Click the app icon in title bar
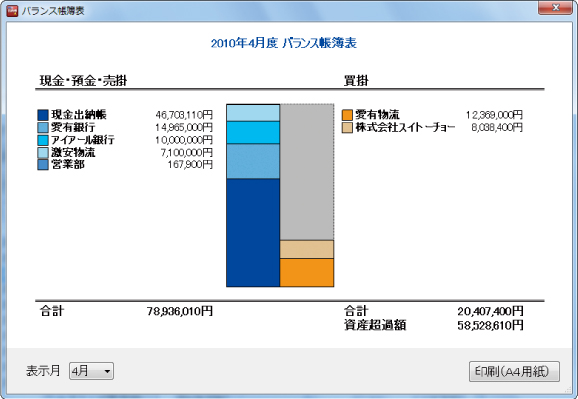This screenshot has height=399, width=578. [12, 11]
